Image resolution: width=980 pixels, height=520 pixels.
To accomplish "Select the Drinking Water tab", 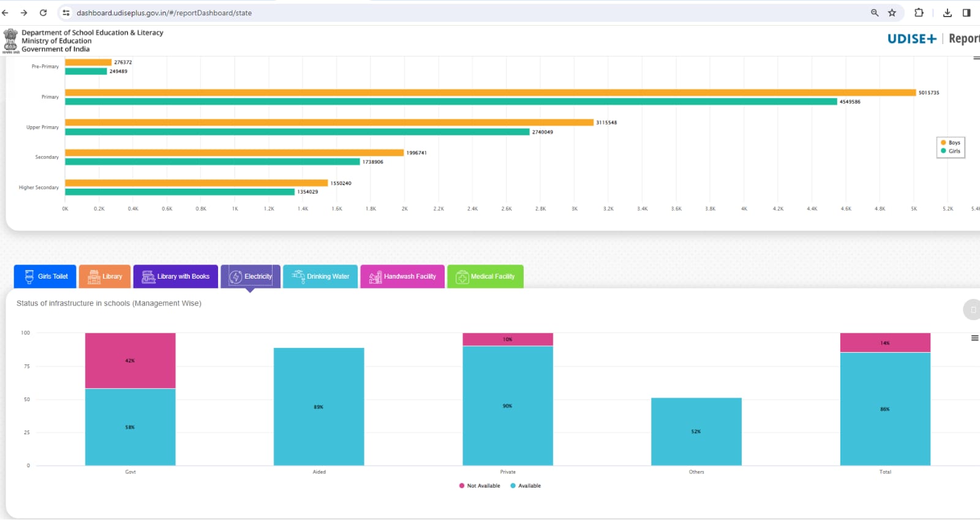I will point(320,277).
